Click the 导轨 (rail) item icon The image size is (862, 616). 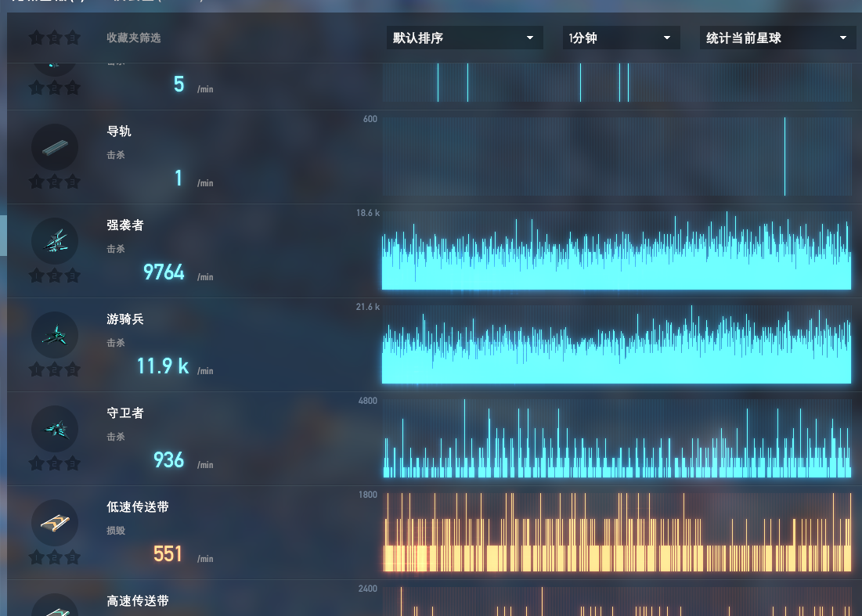(x=54, y=147)
